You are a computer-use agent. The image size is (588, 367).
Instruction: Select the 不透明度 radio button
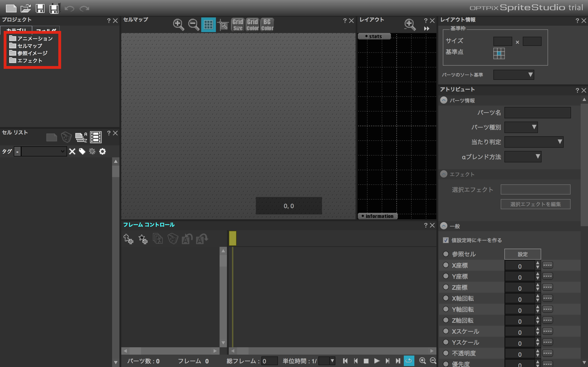446,353
